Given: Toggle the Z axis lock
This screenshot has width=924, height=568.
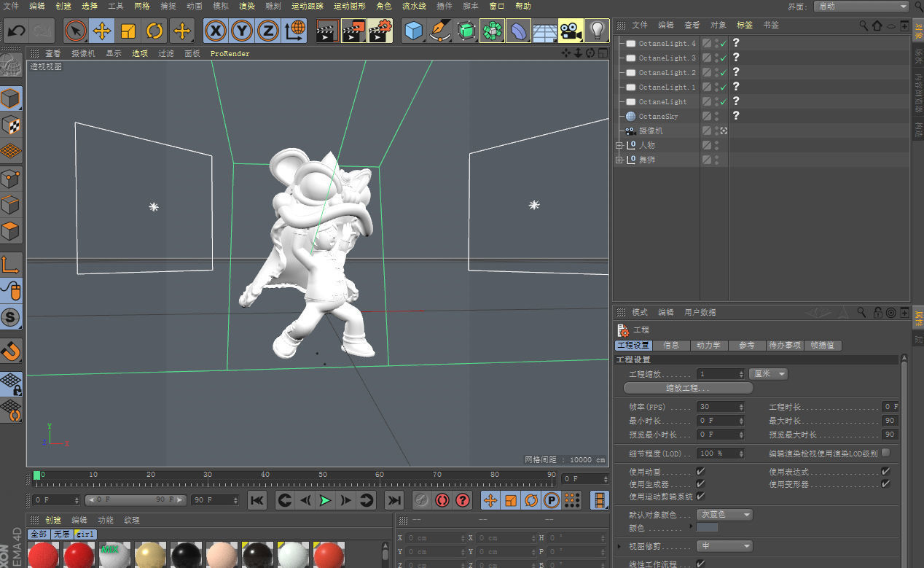Looking at the screenshot, I should coord(269,31).
